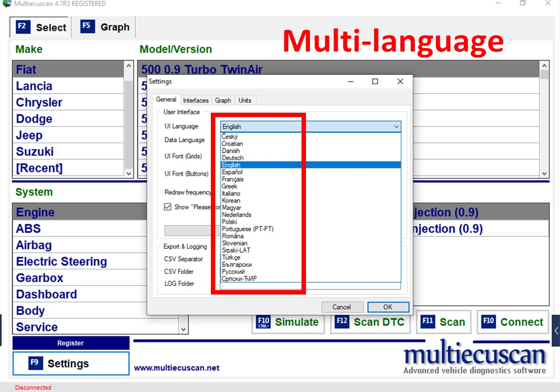
Task: Click the F11 icon beside Scan
Action: coord(428,321)
